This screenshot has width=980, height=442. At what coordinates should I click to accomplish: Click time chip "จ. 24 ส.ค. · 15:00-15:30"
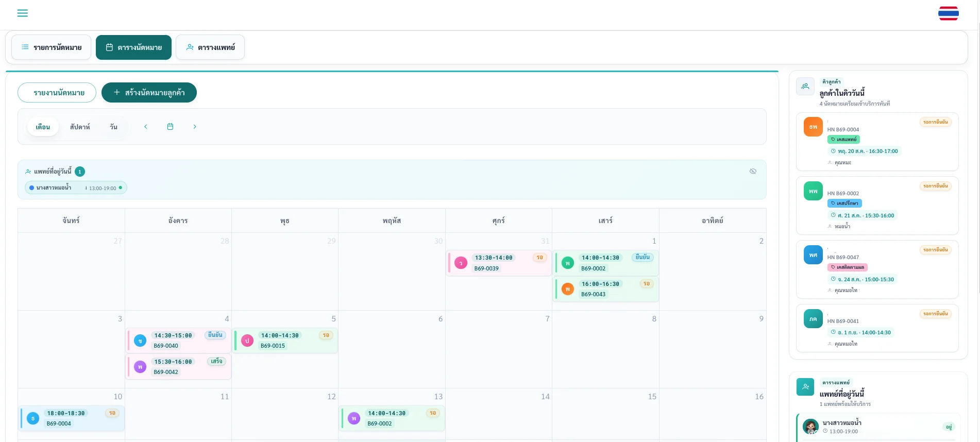(x=863, y=280)
